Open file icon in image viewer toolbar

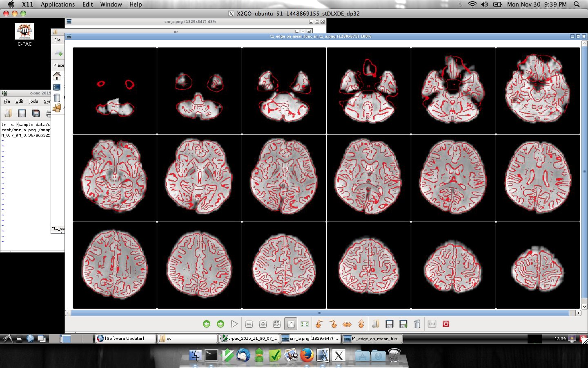coord(376,324)
